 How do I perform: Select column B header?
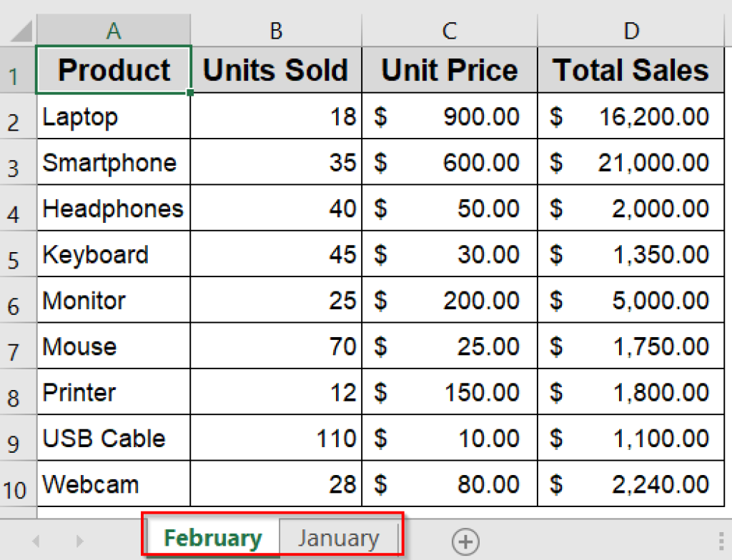click(x=275, y=30)
